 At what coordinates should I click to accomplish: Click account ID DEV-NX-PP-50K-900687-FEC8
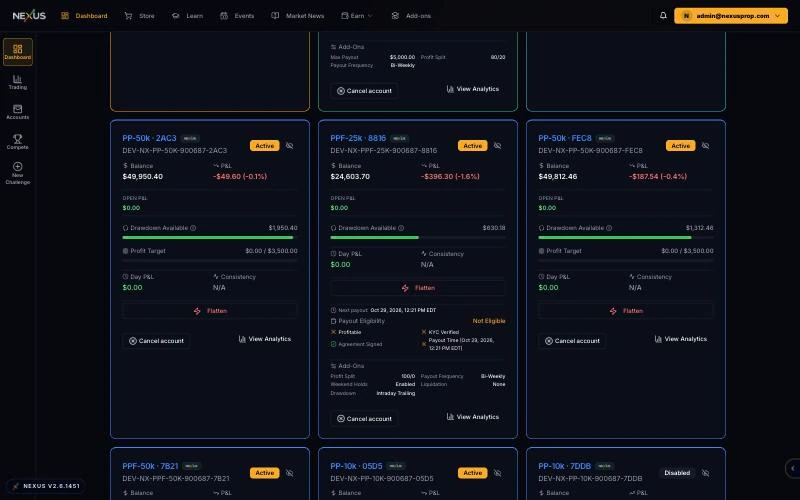590,151
